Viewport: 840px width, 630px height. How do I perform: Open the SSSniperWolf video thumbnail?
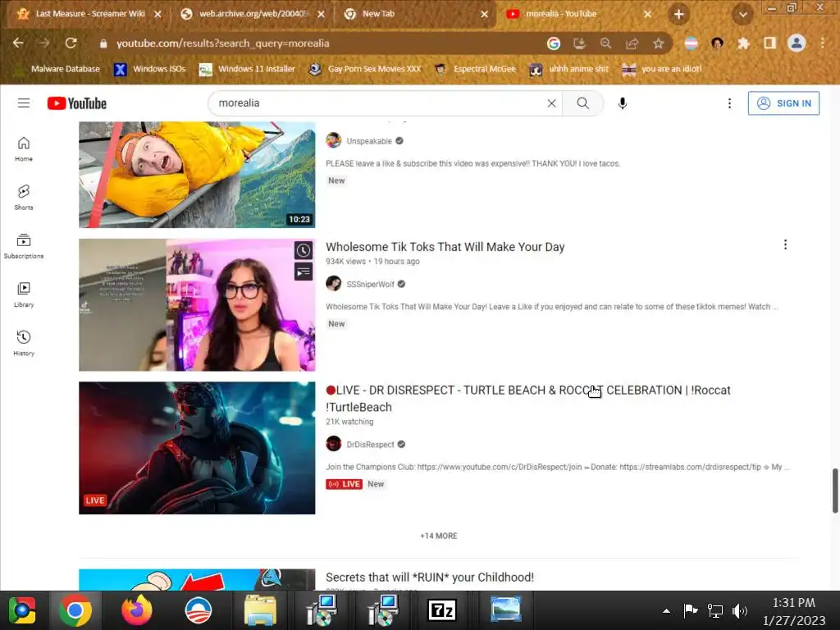point(197,305)
